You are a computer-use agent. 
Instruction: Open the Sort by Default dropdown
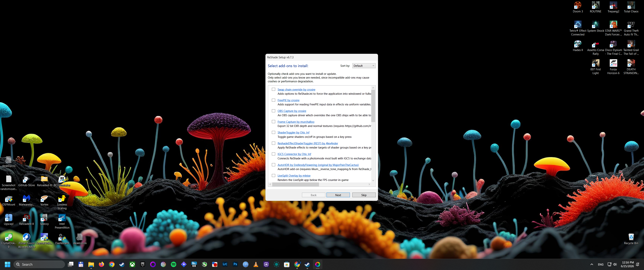[x=364, y=66]
